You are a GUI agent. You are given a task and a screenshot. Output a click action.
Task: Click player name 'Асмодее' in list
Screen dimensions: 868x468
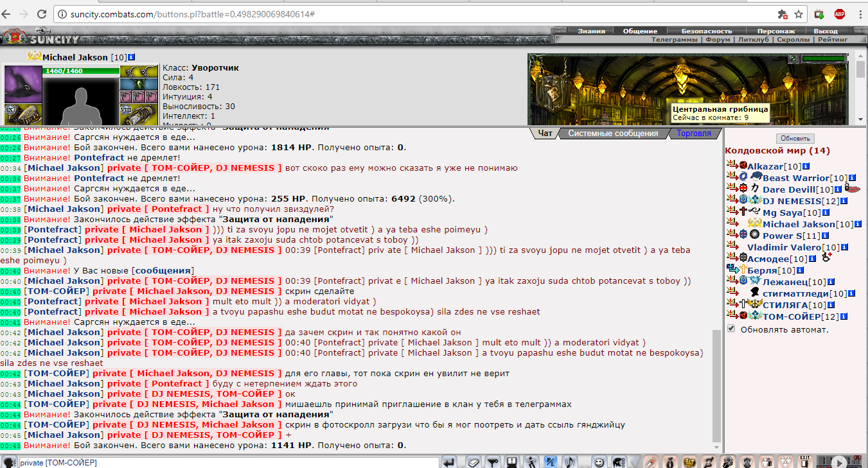tap(768, 259)
